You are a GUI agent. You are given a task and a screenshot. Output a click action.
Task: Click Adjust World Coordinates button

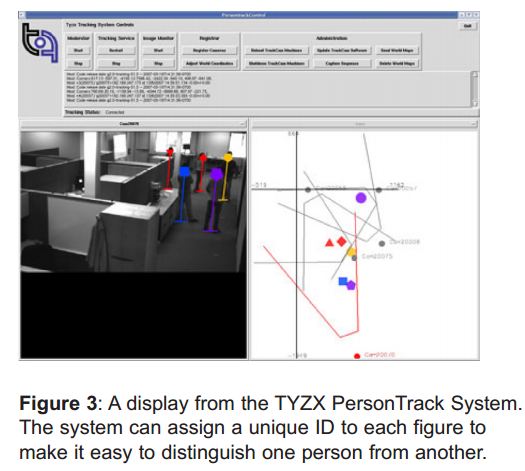[210, 63]
